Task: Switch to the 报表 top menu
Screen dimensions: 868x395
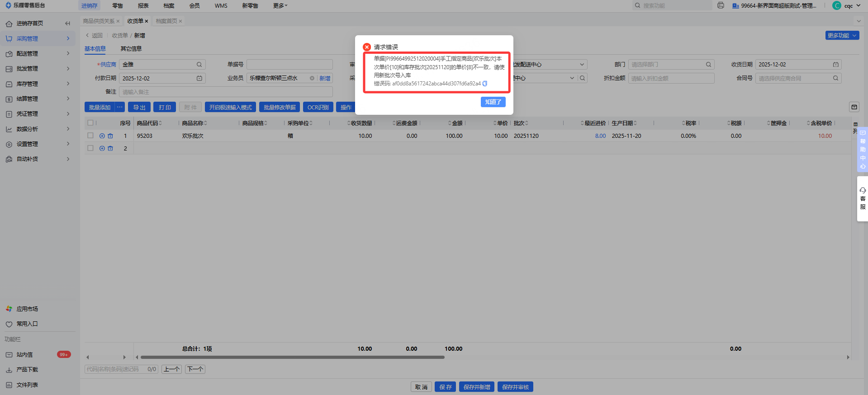Action: coord(143,6)
